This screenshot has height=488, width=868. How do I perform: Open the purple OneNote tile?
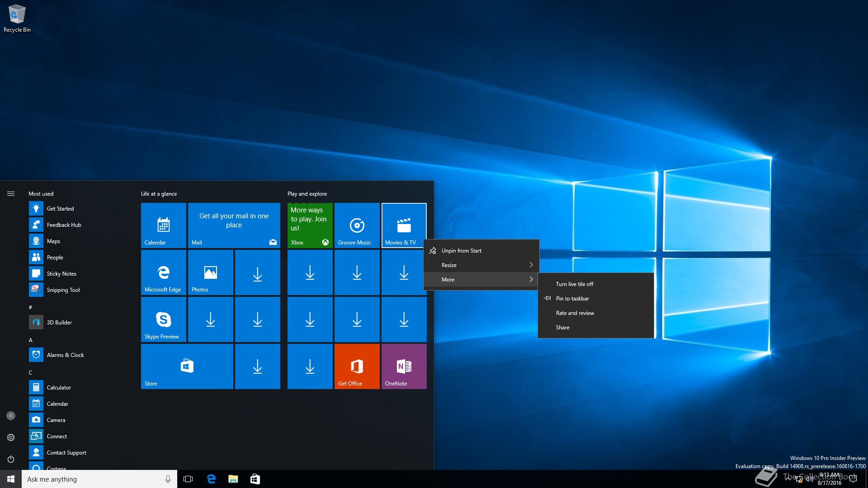(404, 366)
